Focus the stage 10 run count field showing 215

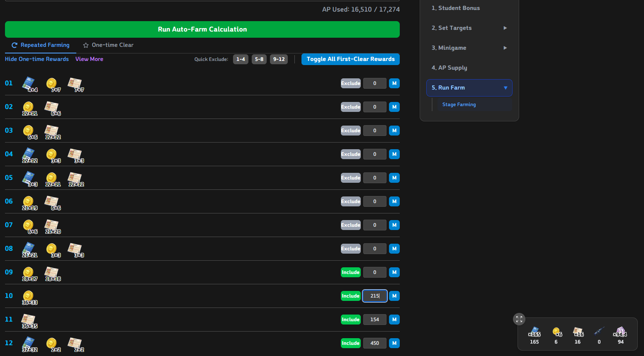tap(375, 296)
